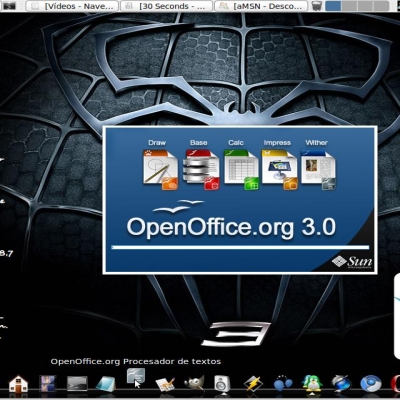Launch GIMP from the dock
This screenshot has width=400, height=400.
(194, 383)
